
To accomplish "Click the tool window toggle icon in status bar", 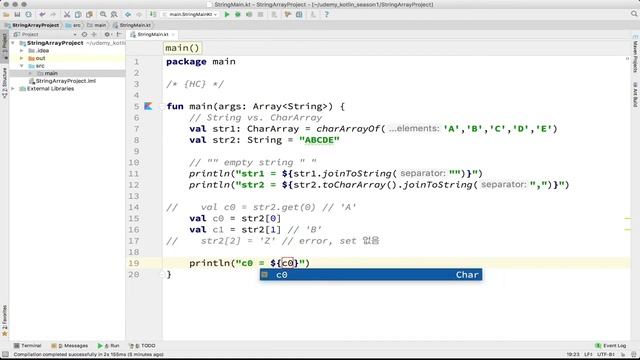I will pos(5,355).
